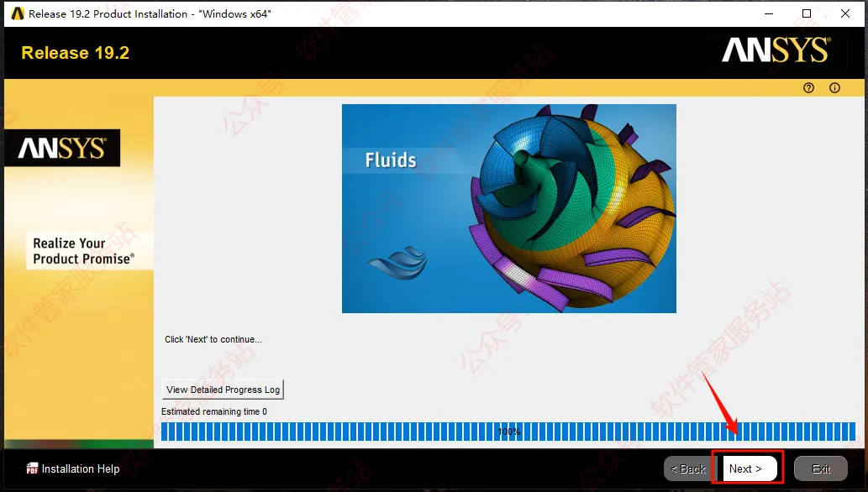The height and width of the screenshot is (492, 868).
Task: Open the info circle icon
Action: [834, 88]
